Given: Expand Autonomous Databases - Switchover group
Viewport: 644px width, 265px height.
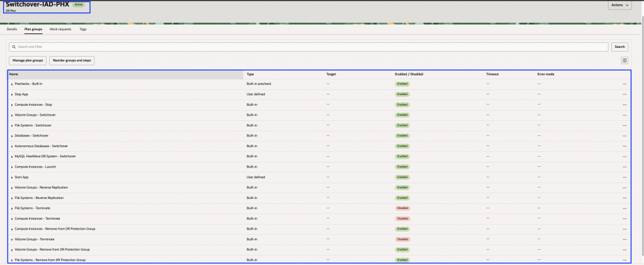Looking at the screenshot, I should coord(12,146).
